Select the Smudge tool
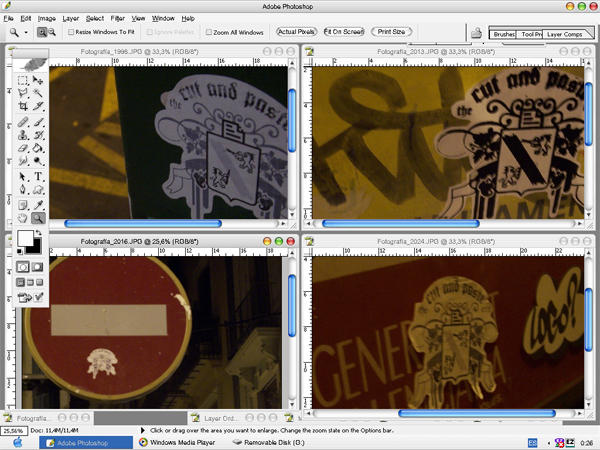 23,161
